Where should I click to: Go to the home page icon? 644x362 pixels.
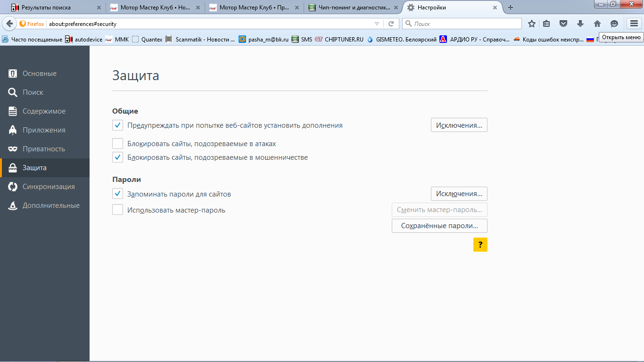click(x=597, y=24)
